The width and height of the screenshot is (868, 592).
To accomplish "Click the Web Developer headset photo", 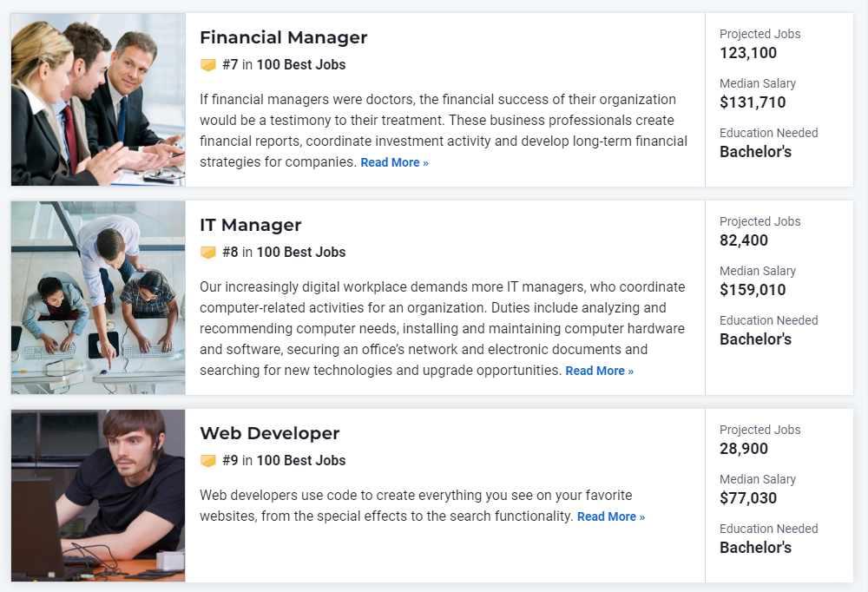I will [98, 496].
